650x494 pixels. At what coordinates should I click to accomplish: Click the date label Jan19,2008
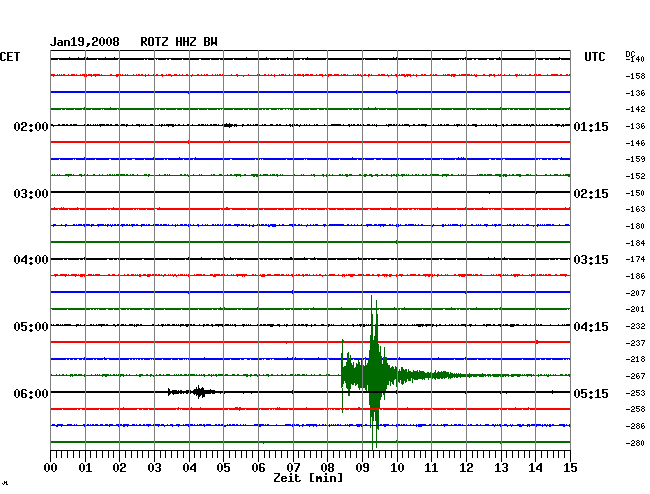click(85, 42)
